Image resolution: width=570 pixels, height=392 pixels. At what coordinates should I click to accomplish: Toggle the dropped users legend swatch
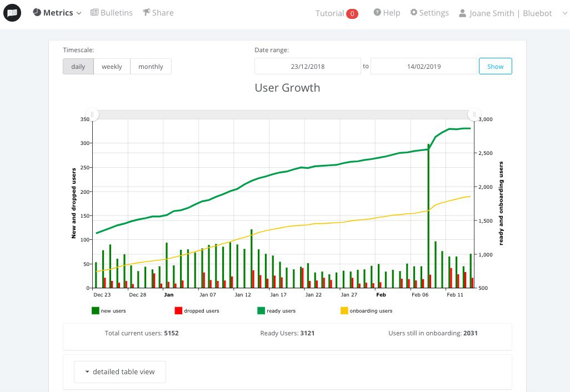pos(178,310)
